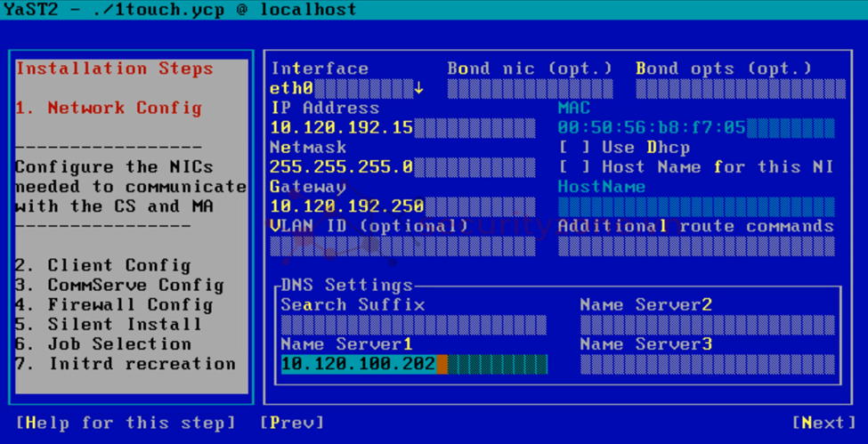Viewport: 868px width, 444px height.
Task: Click the Netmask input field
Action: pyautogui.click(x=402, y=167)
